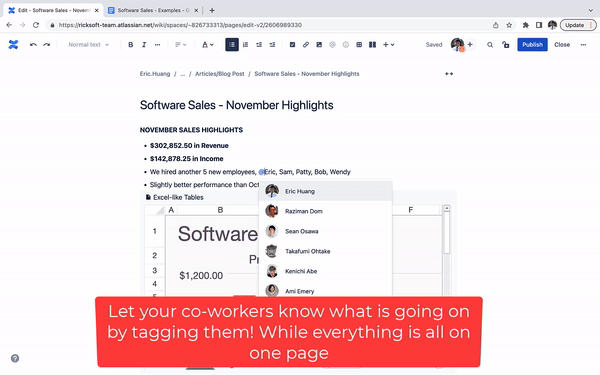Open page restrictions lock
Viewport: 600px width, 375px height.
click(x=506, y=45)
